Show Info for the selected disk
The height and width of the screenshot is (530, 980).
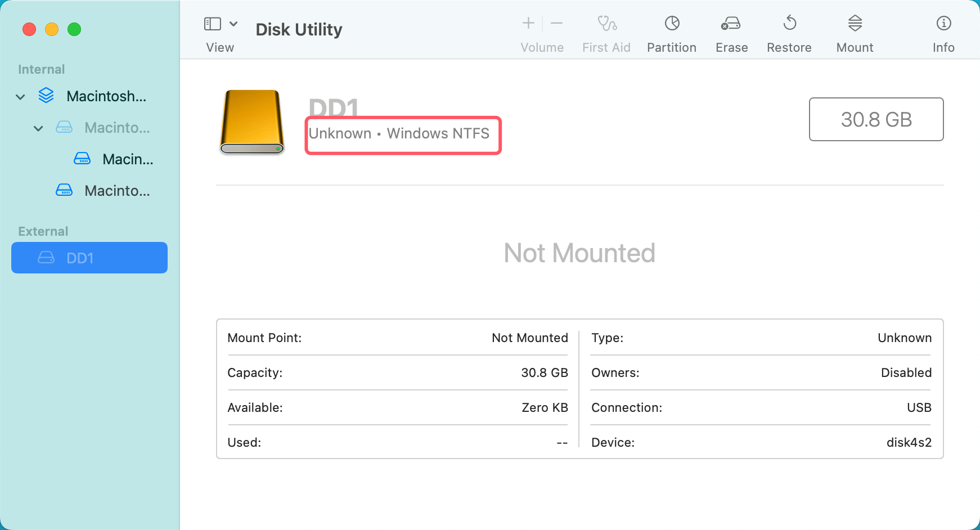[943, 31]
